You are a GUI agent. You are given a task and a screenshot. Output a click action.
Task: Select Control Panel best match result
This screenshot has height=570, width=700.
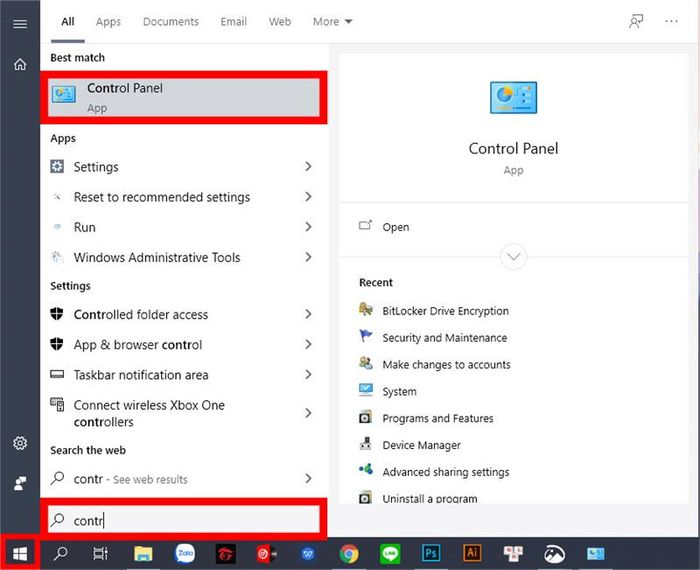[185, 97]
